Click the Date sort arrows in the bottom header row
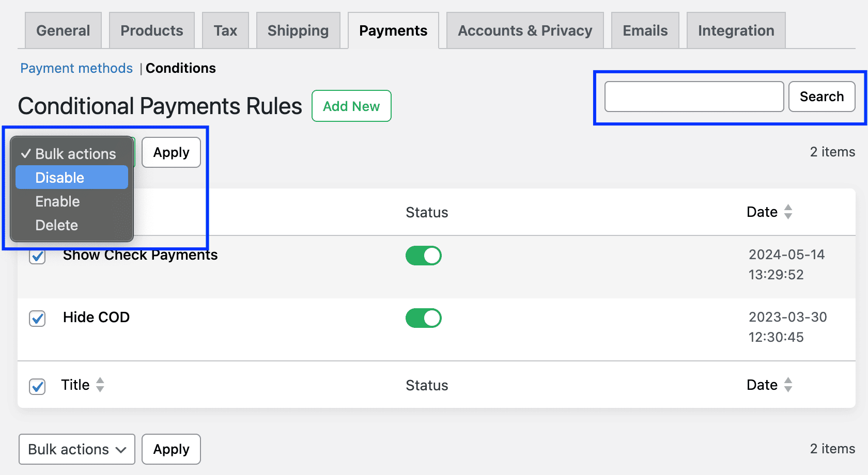This screenshot has width=868, height=475. [788, 385]
